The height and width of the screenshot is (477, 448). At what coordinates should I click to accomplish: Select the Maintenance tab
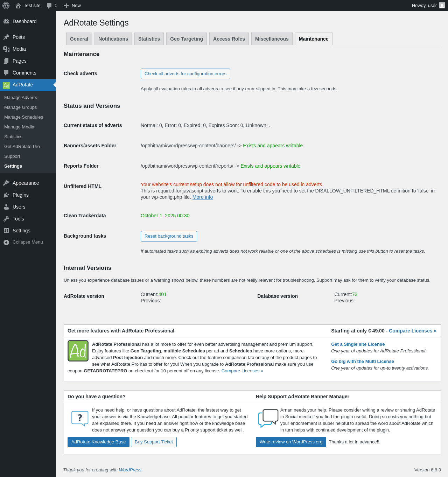coord(314,39)
